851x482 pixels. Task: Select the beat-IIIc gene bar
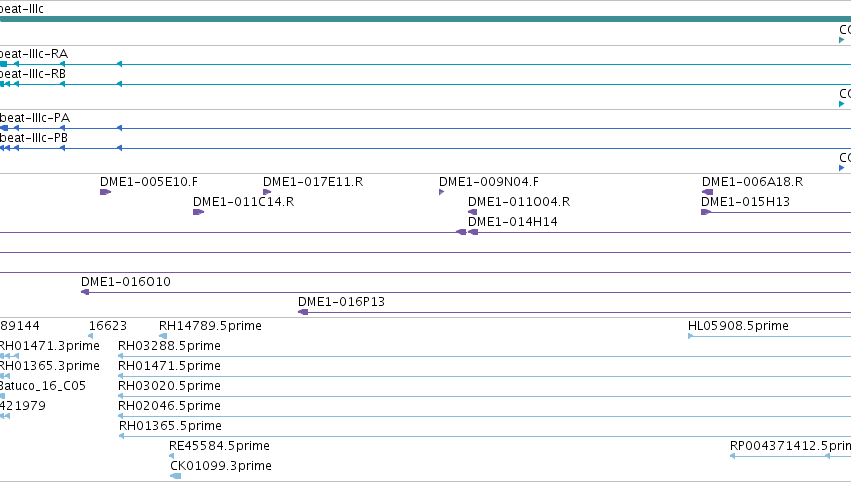click(426, 19)
